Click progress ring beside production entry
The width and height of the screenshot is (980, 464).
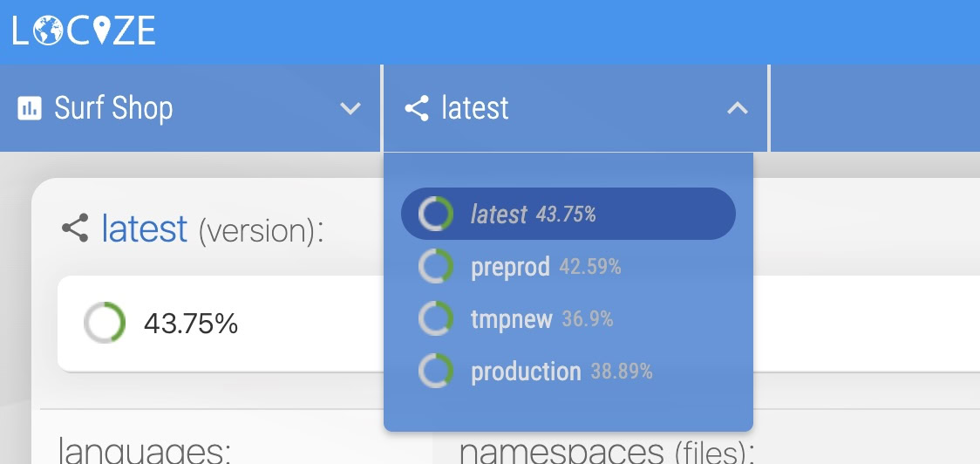click(435, 372)
